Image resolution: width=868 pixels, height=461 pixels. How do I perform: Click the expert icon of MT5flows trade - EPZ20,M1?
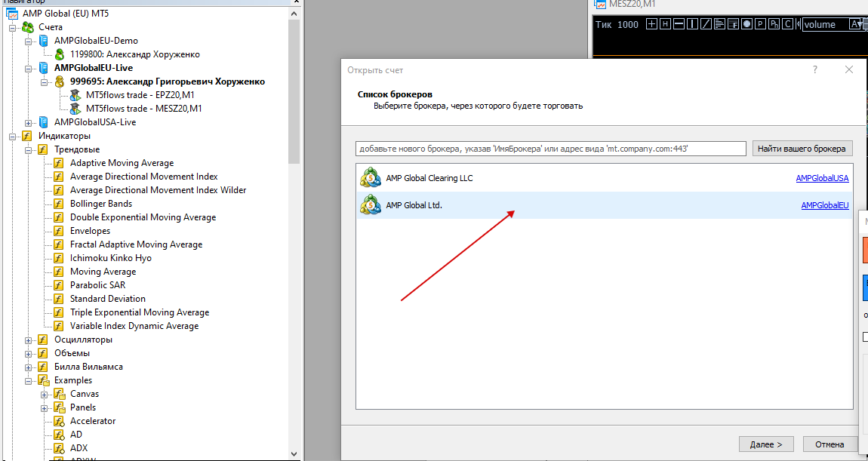tap(75, 95)
